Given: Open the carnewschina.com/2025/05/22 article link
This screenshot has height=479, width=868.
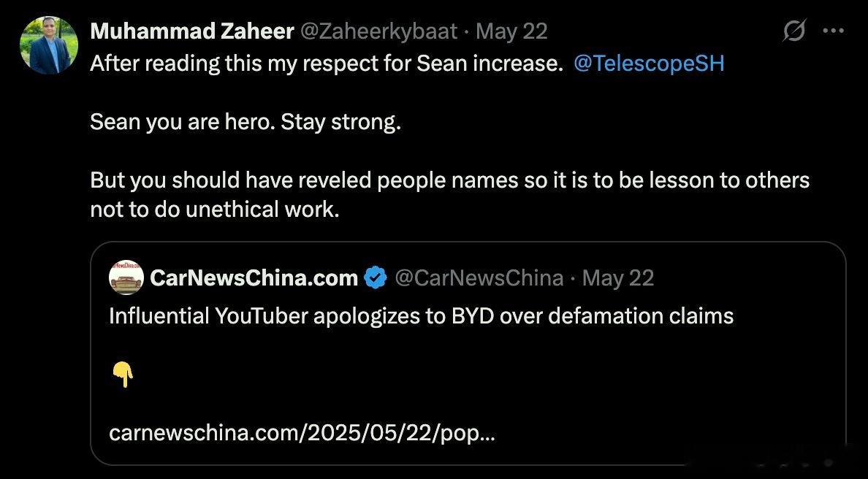Looking at the screenshot, I should tap(302, 433).
